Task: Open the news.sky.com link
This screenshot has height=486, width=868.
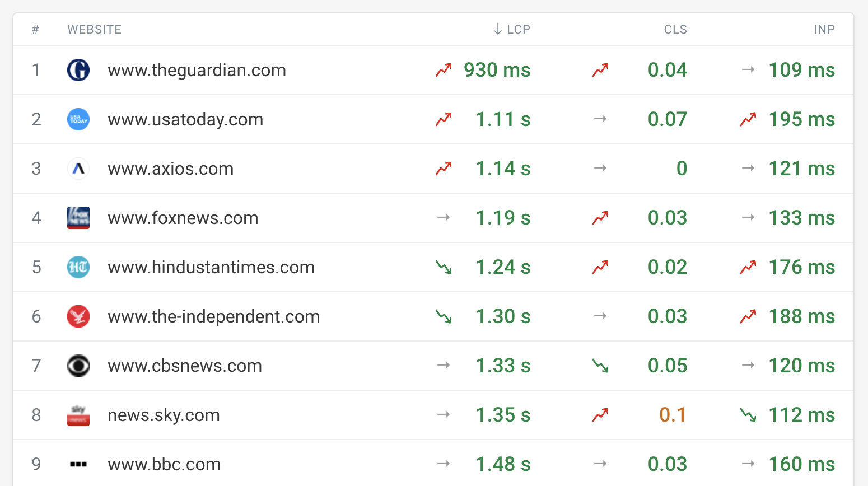Action: click(x=164, y=415)
